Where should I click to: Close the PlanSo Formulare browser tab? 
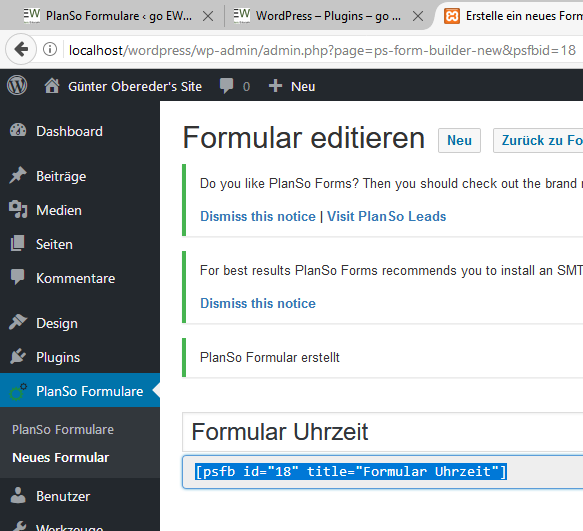[x=208, y=16]
